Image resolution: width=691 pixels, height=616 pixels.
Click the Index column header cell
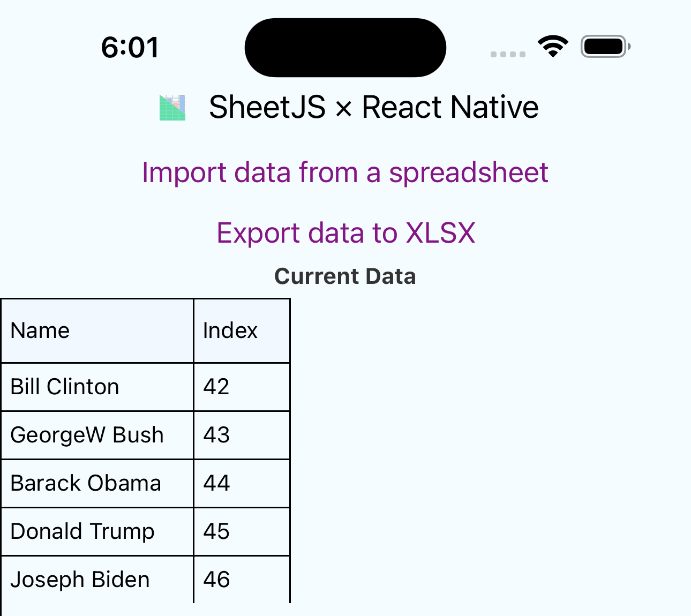[241, 330]
